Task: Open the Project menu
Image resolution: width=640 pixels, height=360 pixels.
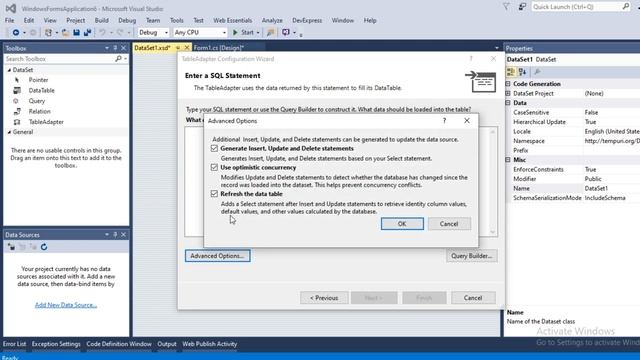Action: 76,20
